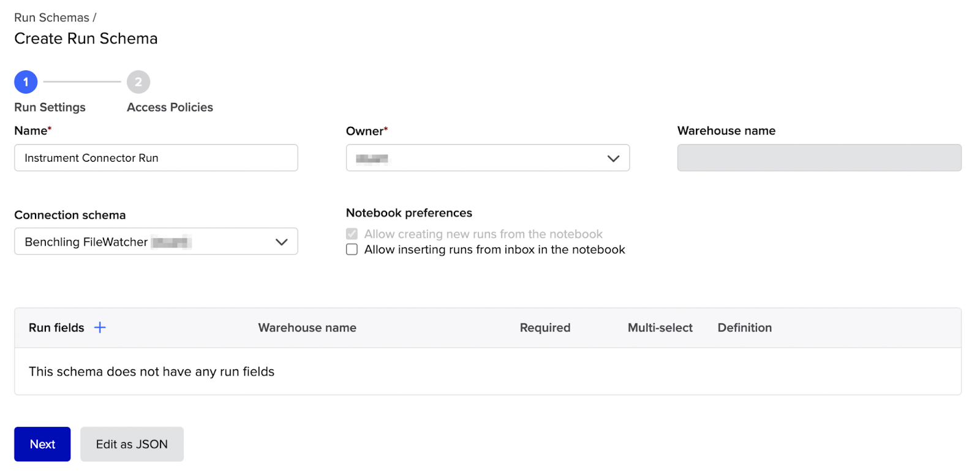
Task: Open the Edit as JSON editor
Action: click(x=132, y=444)
